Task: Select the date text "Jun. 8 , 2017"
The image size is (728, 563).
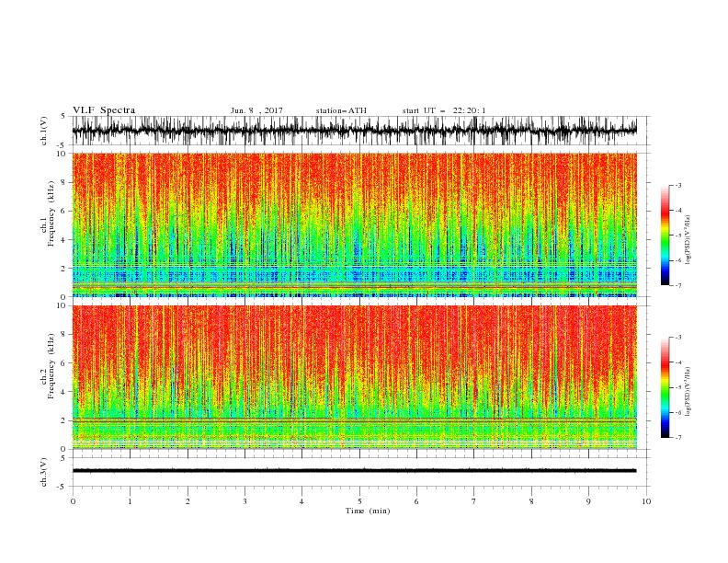Action: coord(256,110)
